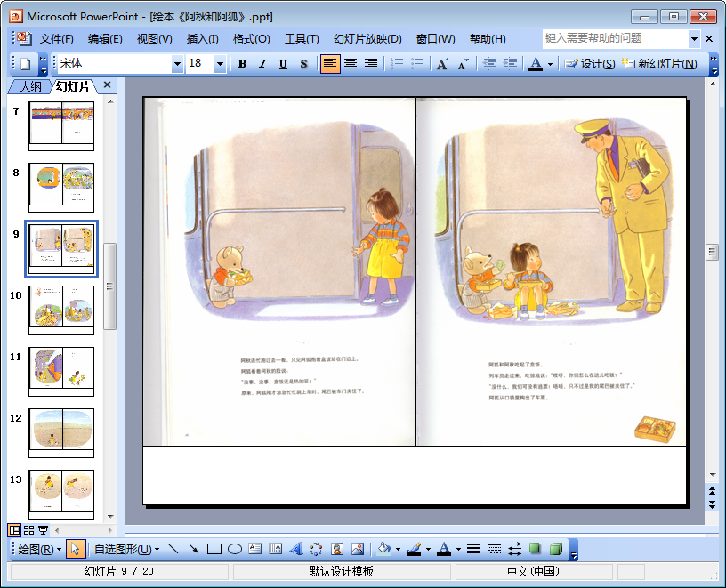
Task: Open the 文件(F) menu
Action: 56,39
